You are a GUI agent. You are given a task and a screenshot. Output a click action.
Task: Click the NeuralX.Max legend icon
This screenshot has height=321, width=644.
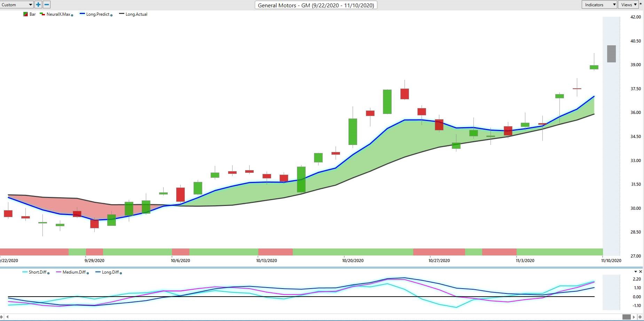42,14
